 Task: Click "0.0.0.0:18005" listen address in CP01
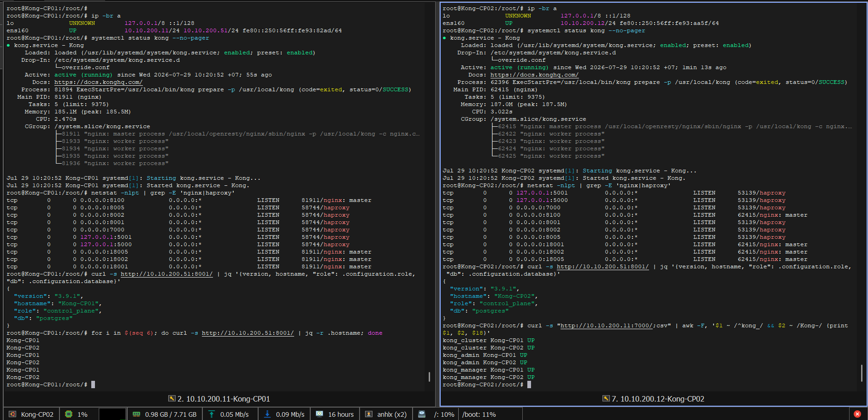click(104, 252)
